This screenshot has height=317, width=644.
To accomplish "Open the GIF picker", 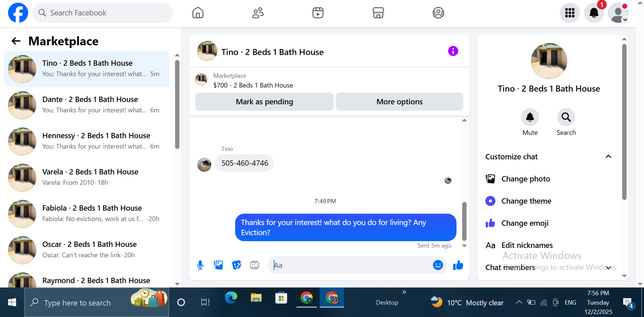I will (255, 265).
